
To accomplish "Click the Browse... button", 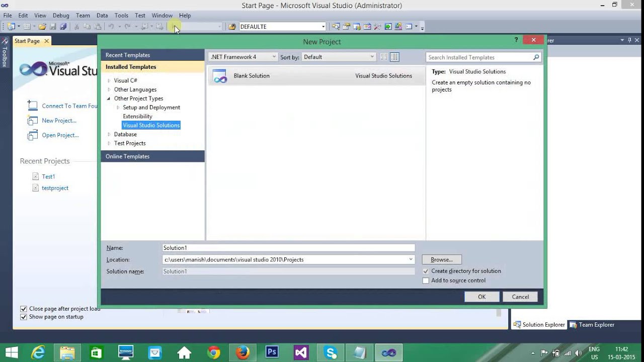I will tap(442, 259).
